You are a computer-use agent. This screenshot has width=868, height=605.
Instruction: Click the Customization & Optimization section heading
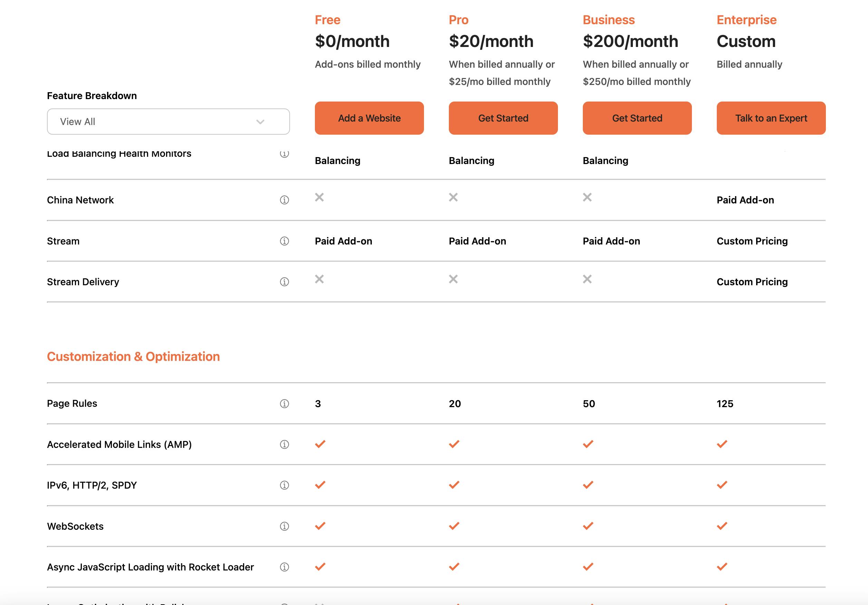coord(133,357)
